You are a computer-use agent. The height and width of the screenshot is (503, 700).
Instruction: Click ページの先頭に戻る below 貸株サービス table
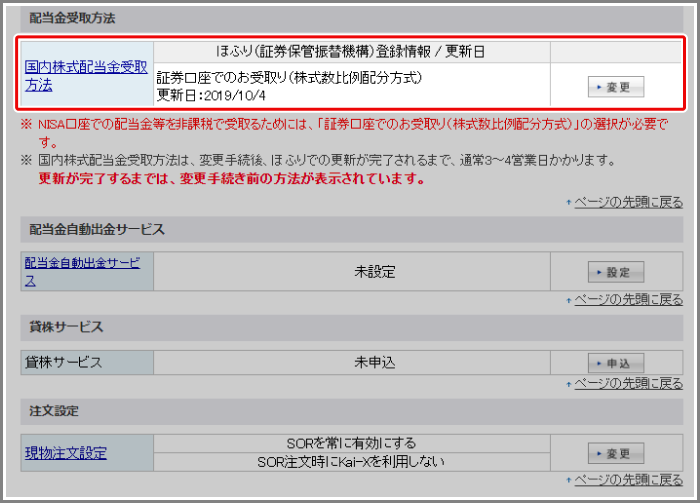(628, 383)
